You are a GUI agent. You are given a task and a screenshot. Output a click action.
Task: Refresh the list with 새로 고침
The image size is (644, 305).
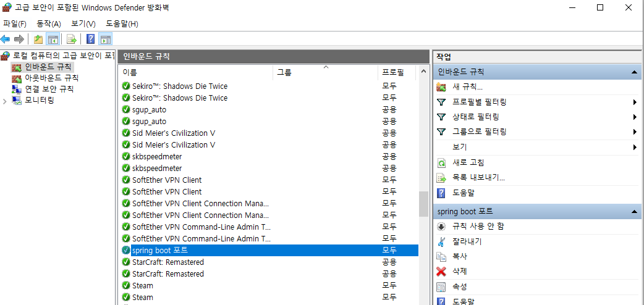pyautogui.click(x=468, y=162)
